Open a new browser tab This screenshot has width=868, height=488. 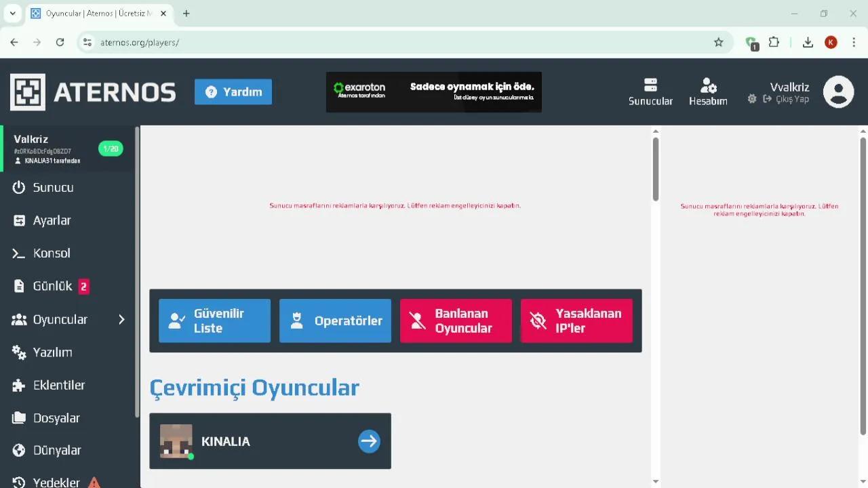pyautogui.click(x=186, y=14)
